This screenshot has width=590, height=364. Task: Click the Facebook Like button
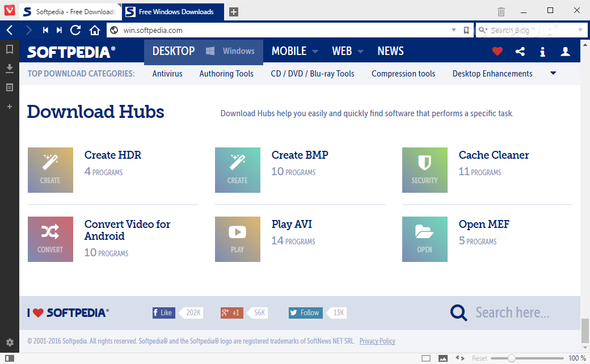(x=164, y=313)
